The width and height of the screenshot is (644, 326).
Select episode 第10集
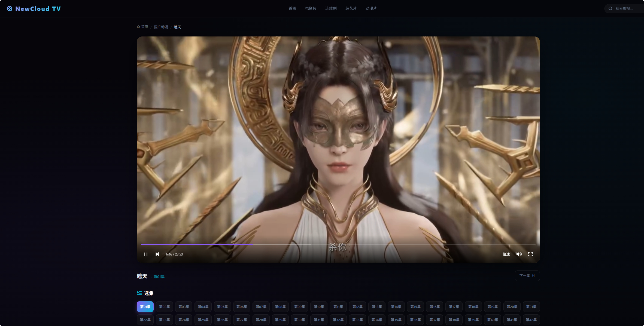(x=319, y=307)
